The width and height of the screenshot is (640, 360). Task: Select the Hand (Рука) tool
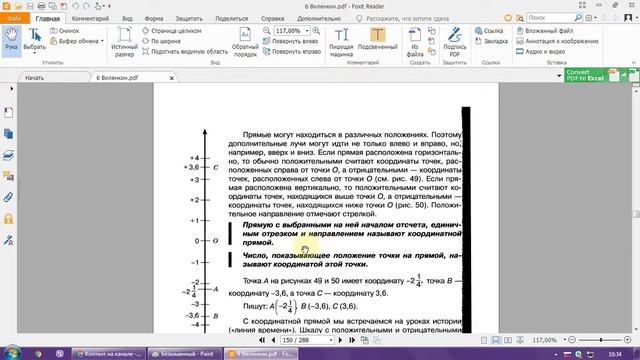point(11,41)
